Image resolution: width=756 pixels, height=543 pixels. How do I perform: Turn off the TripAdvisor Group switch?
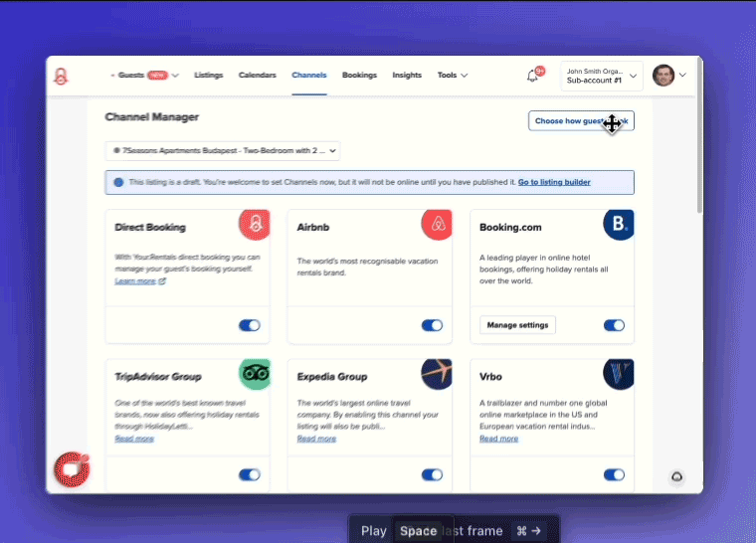[x=250, y=475]
